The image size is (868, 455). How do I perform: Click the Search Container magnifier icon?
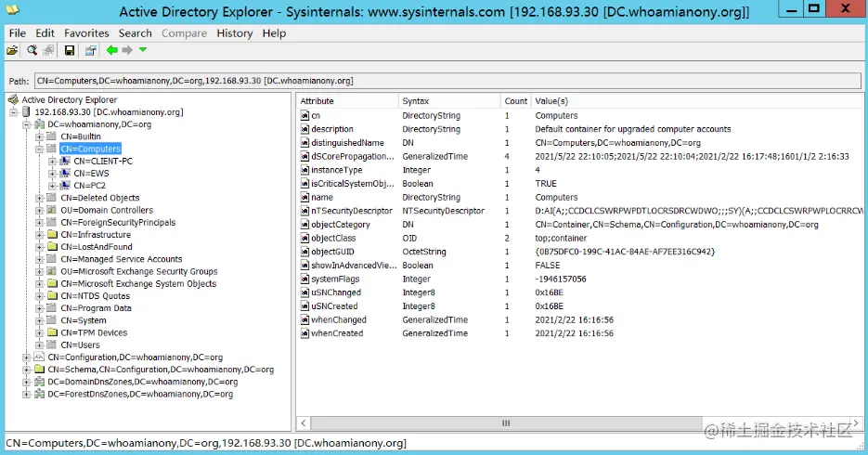(x=32, y=50)
